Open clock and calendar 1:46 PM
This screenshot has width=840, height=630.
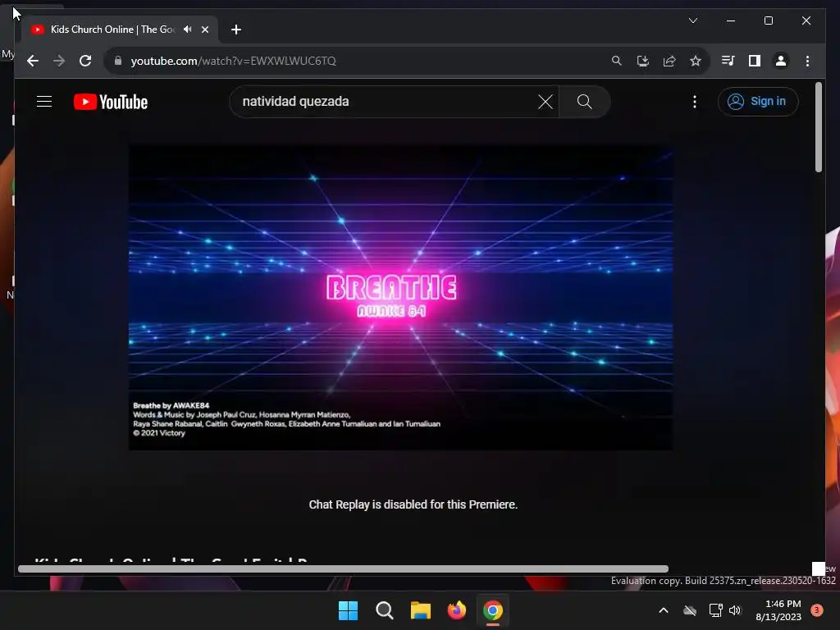pyautogui.click(x=778, y=610)
